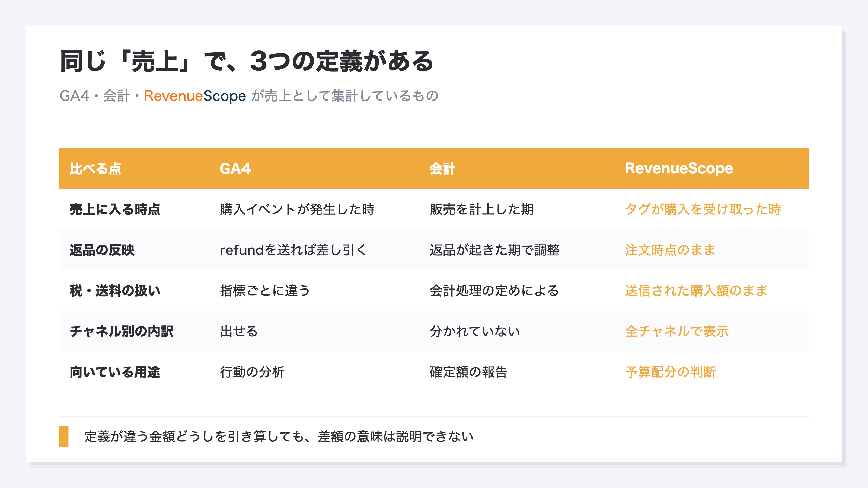Click the subtitle mentioning RevenueScope が売上として集計

[x=249, y=96]
